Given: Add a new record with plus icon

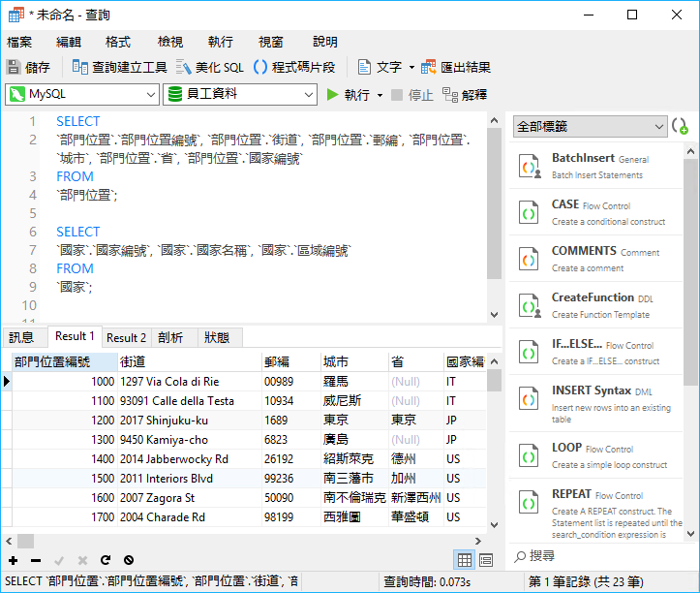Looking at the screenshot, I should [14, 560].
